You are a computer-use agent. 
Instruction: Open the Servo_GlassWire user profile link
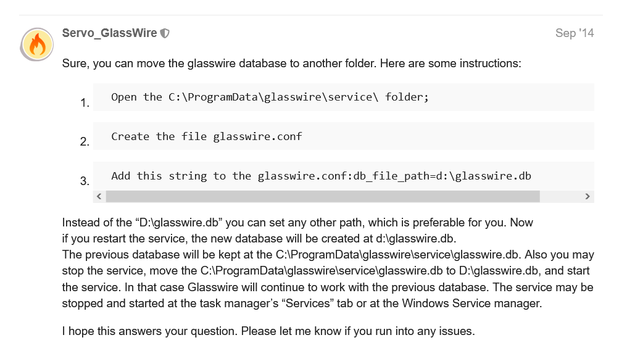(x=110, y=33)
